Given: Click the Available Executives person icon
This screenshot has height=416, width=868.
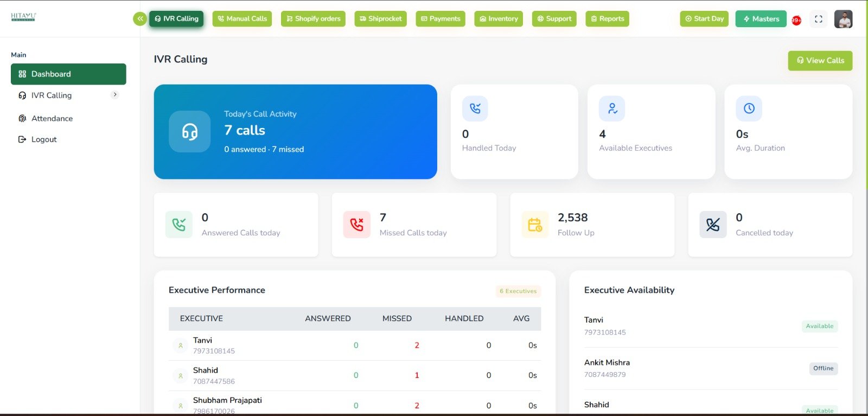Looking at the screenshot, I should click(x=612, y=108).
